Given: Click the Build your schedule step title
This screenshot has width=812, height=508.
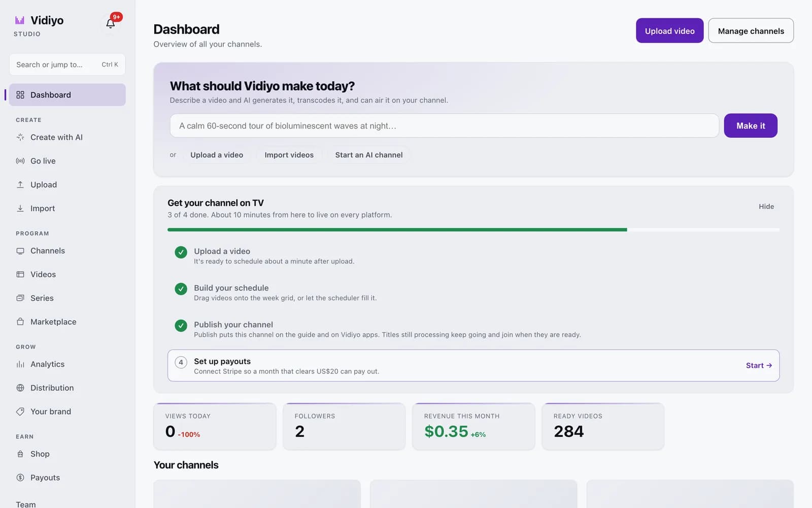Looking at the screenshot, I should [x=231, y=288].
